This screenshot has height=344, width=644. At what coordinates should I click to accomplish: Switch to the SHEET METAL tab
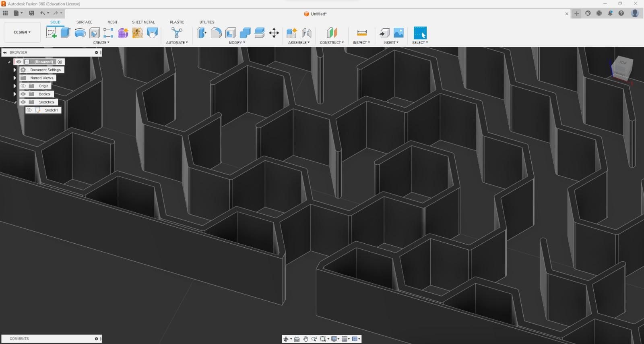(x=143, y=22)
